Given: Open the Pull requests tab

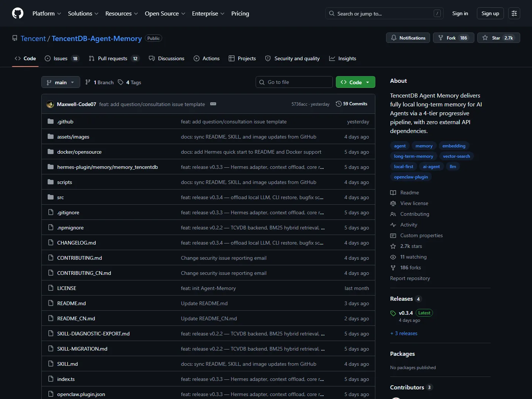Looking at the screenshot, I should [x=114, y=58].
